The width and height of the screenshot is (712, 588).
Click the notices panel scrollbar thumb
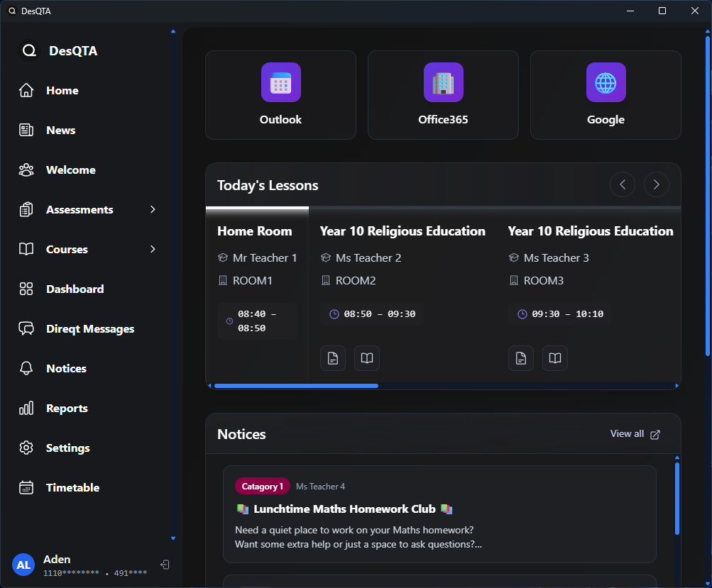[x=677, y=498]
